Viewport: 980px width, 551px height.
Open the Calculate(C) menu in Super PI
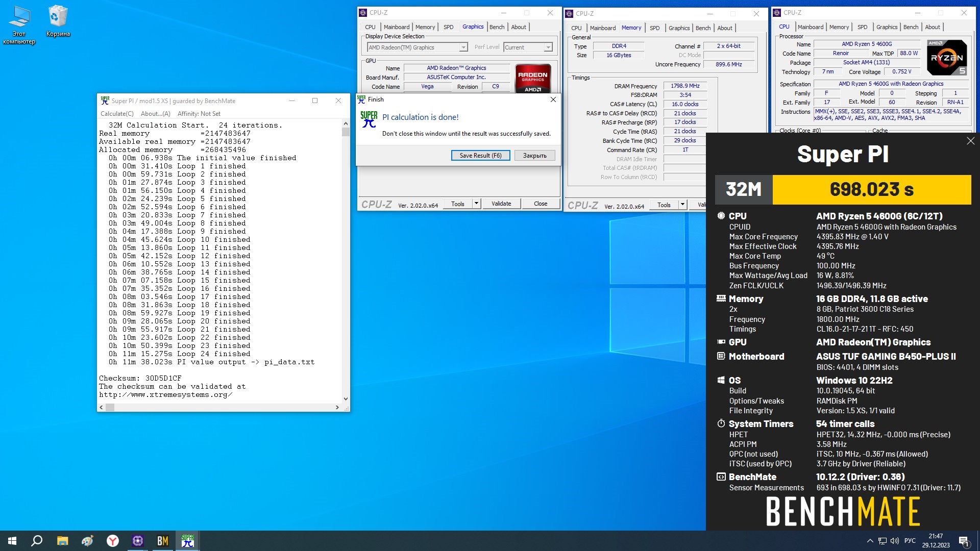pos(117,114)
